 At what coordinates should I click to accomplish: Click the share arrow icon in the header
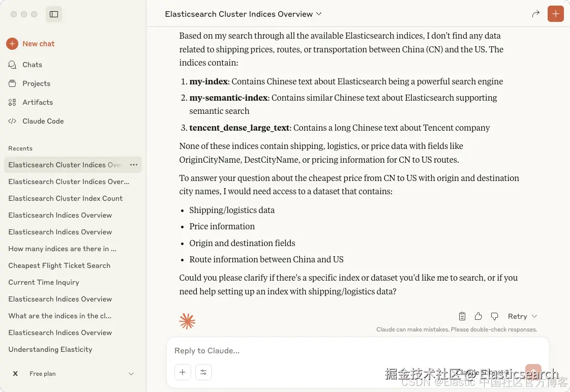(x=535, y=14)
